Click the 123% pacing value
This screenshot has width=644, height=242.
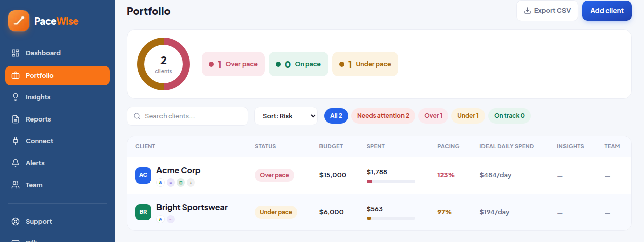pos(446,175)
